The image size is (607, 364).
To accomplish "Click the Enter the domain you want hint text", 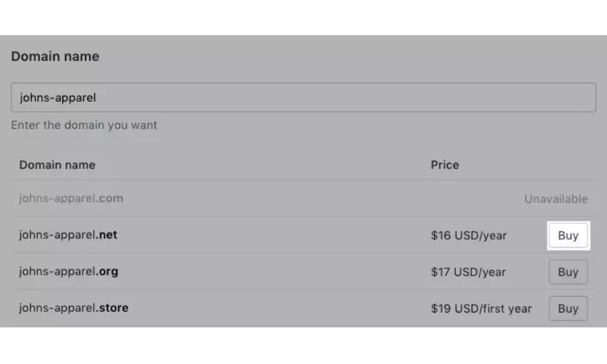I will point(83,125).
